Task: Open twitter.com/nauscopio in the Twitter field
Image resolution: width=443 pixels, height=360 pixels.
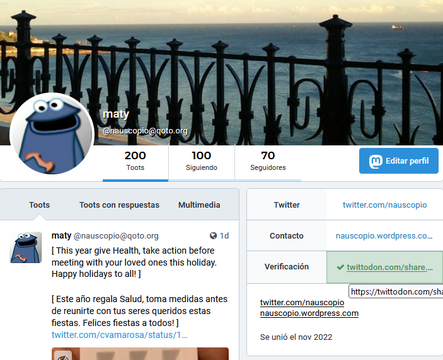Action: (x=385, y=205)
